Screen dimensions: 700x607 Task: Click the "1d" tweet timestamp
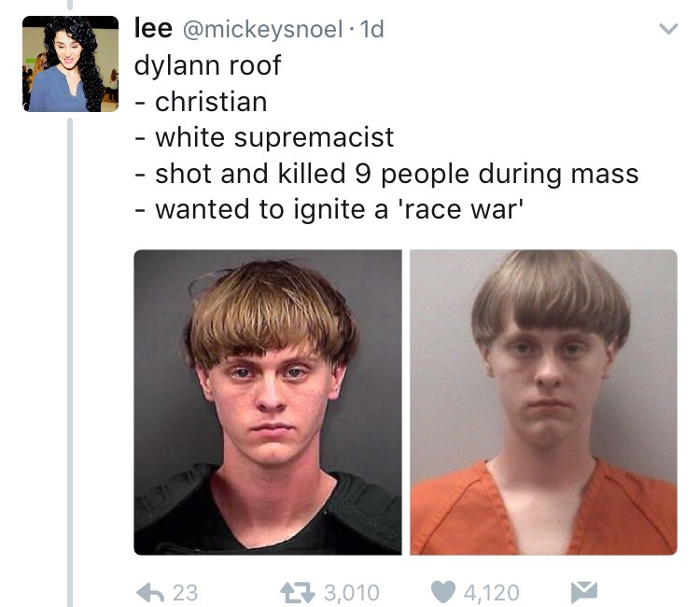click(371, 30)
